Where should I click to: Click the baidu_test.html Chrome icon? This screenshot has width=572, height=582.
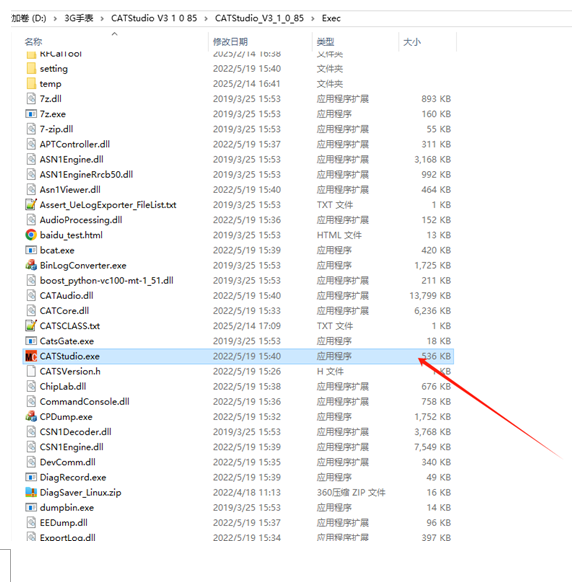(x=31, y=235)
